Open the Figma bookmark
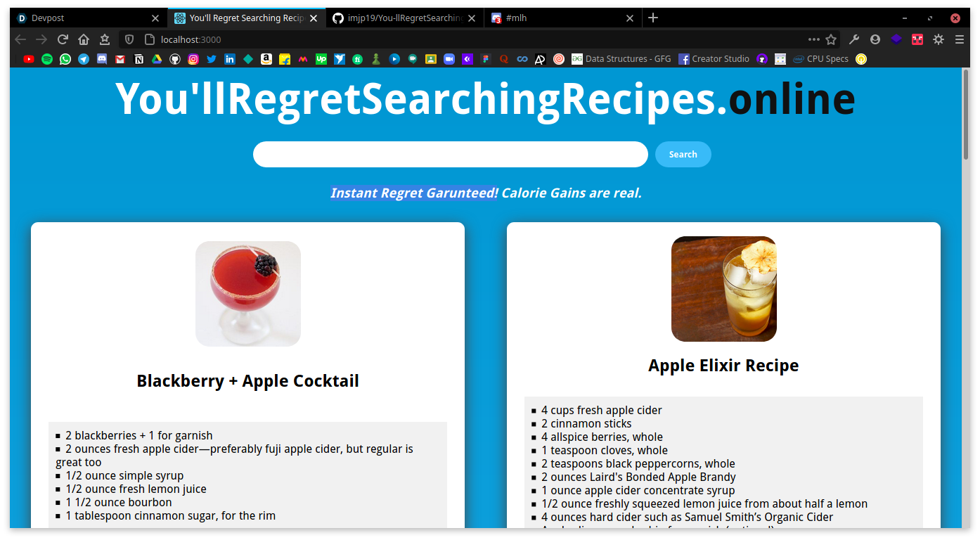 click(486, 59)
